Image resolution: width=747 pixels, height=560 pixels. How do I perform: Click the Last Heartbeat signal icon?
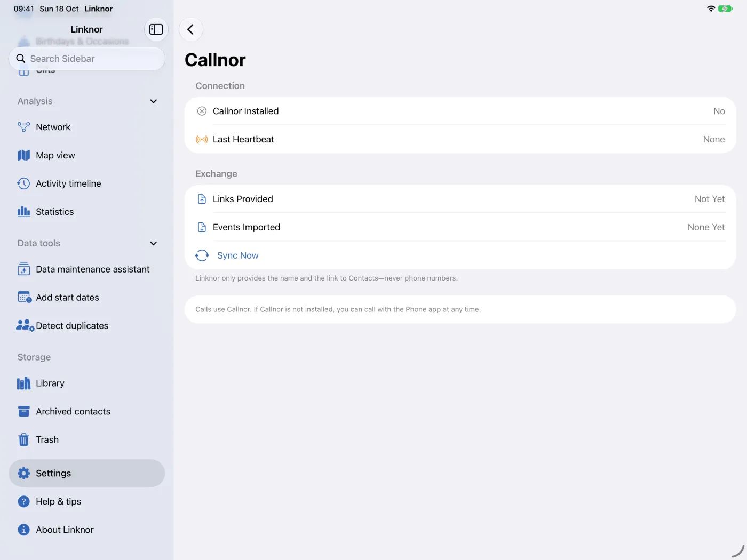click(202, 139)
